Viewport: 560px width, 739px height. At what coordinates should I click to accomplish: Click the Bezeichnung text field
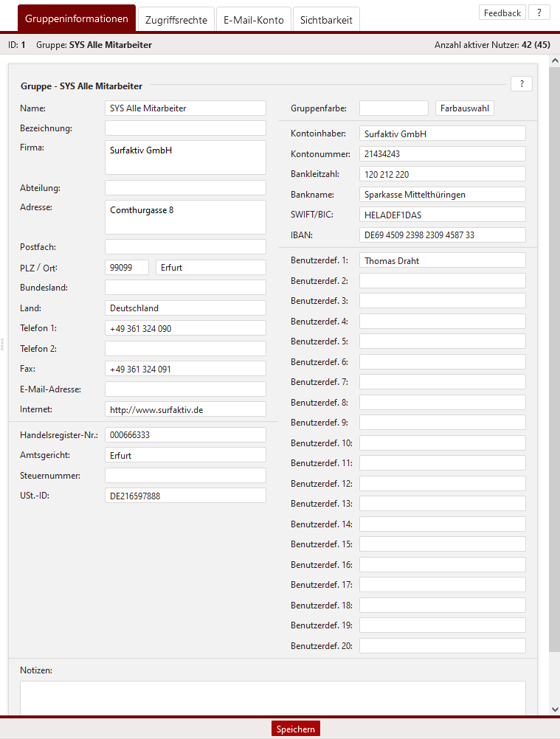click(185, 128)
